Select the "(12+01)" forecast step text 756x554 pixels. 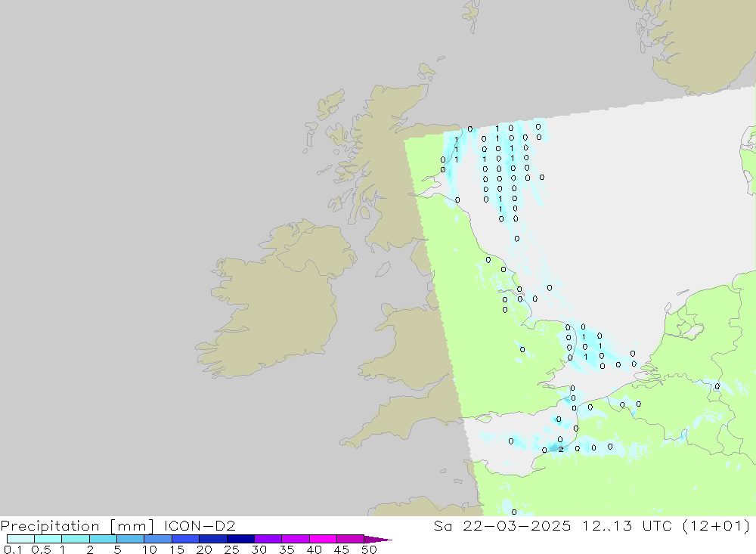tap(717, 525)
